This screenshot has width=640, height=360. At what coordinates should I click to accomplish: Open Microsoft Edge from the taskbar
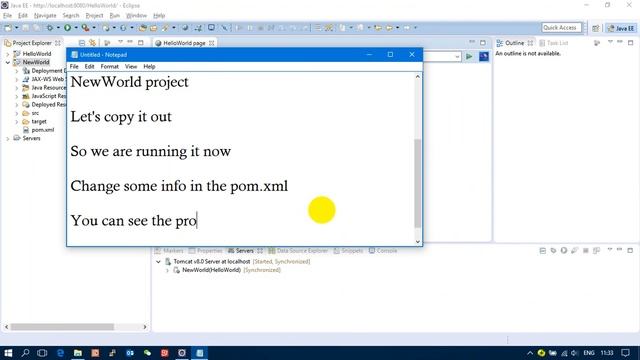(60, 353)
